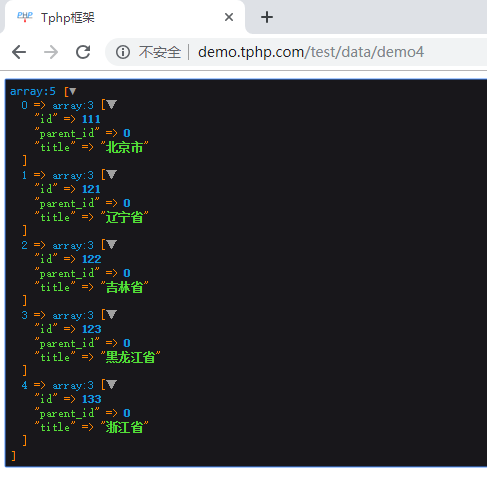Collapse array item 4 (浙江省)
487x502 pixels.
[x=111, y=385]
